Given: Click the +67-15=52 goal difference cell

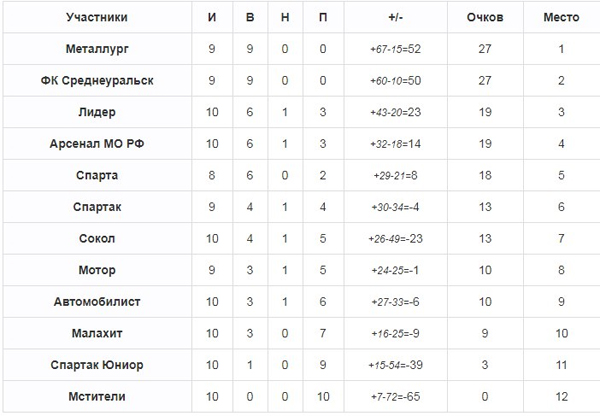Looking at the screenshot, I should (x=395, y=49).
